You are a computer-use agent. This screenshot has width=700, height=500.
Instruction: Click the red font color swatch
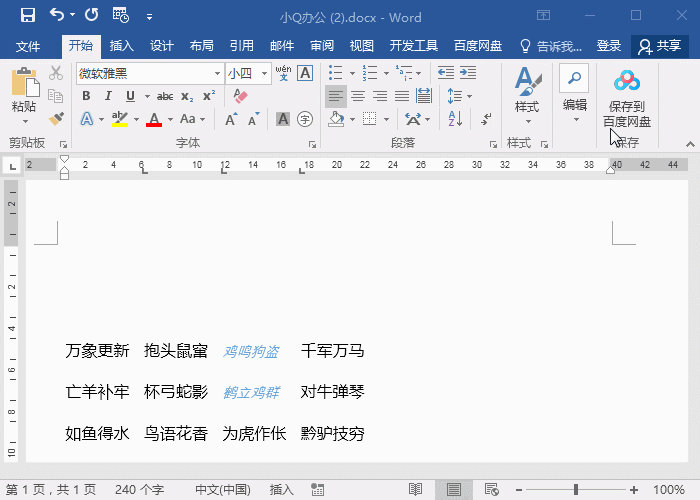(x=154, y=119)
